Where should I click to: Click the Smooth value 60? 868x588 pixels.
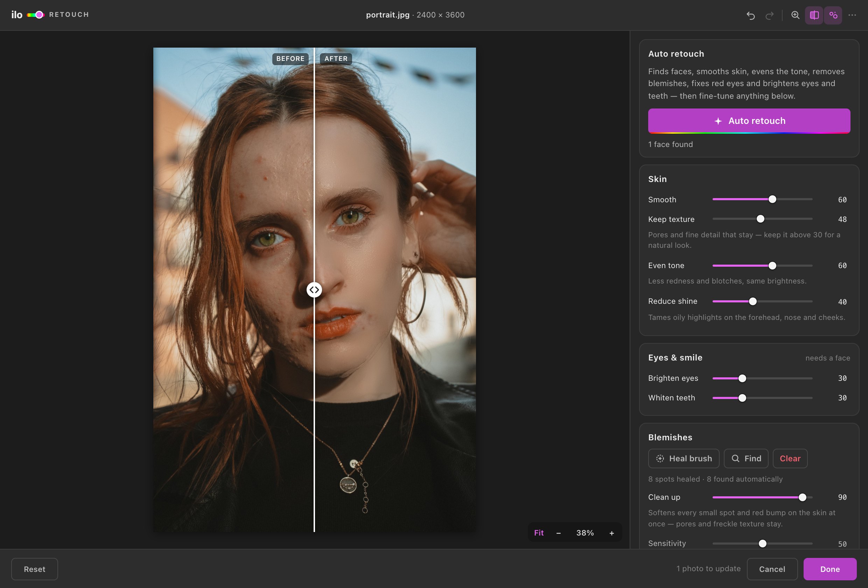(842, 200)
